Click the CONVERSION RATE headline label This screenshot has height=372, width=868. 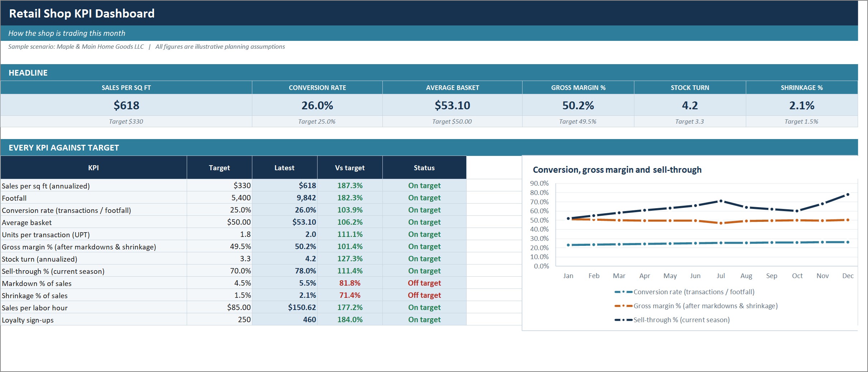click(x=317, y=88)
